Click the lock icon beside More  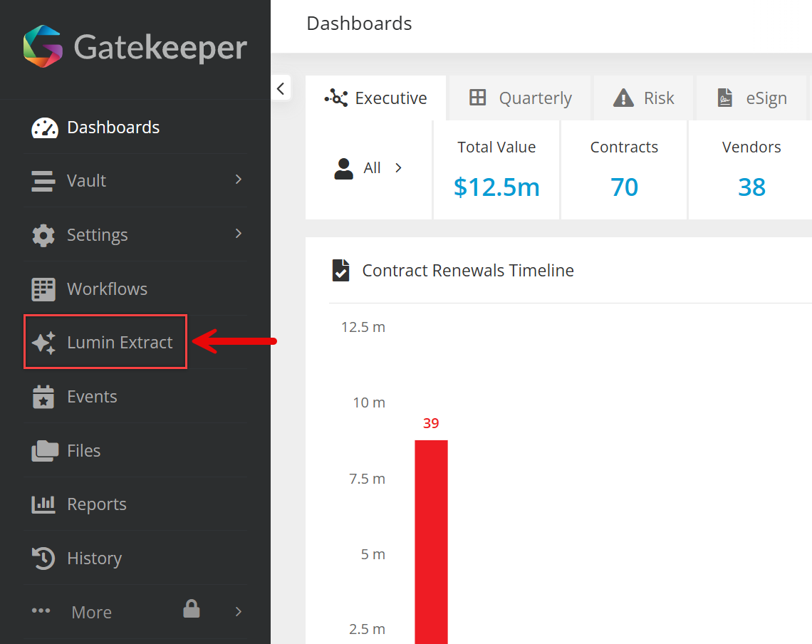point(191,609)
